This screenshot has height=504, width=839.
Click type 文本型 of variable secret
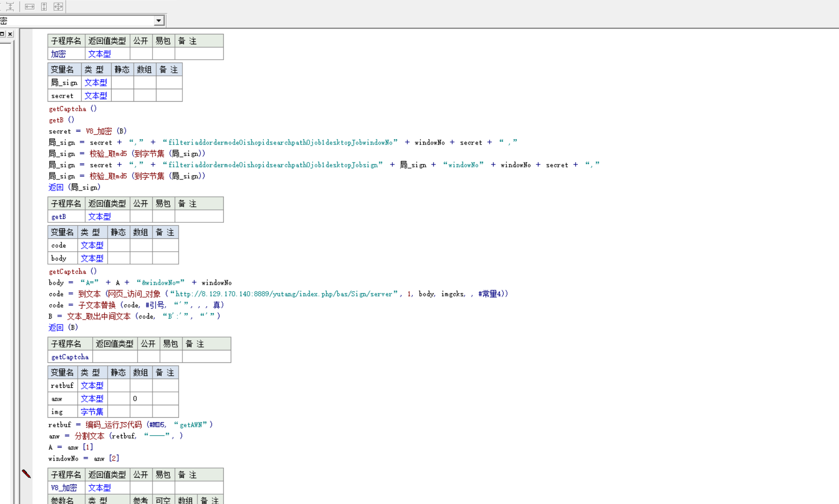pos(96,96)
